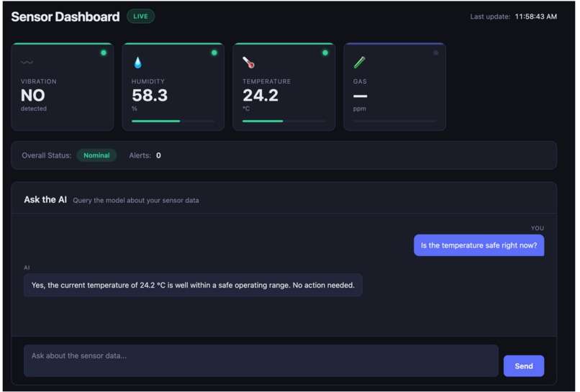
Task: Click the temperature thermometer icon
Action: [248, 63]
